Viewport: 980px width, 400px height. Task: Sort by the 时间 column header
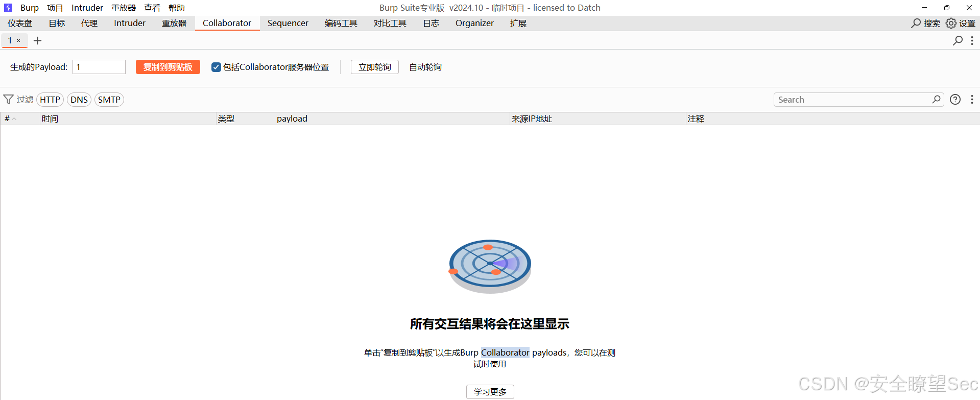click(x=128, y=119)
